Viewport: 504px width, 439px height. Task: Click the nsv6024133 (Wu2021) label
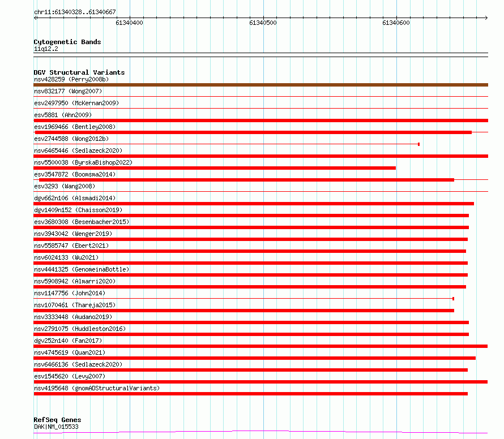pos(66,257)
